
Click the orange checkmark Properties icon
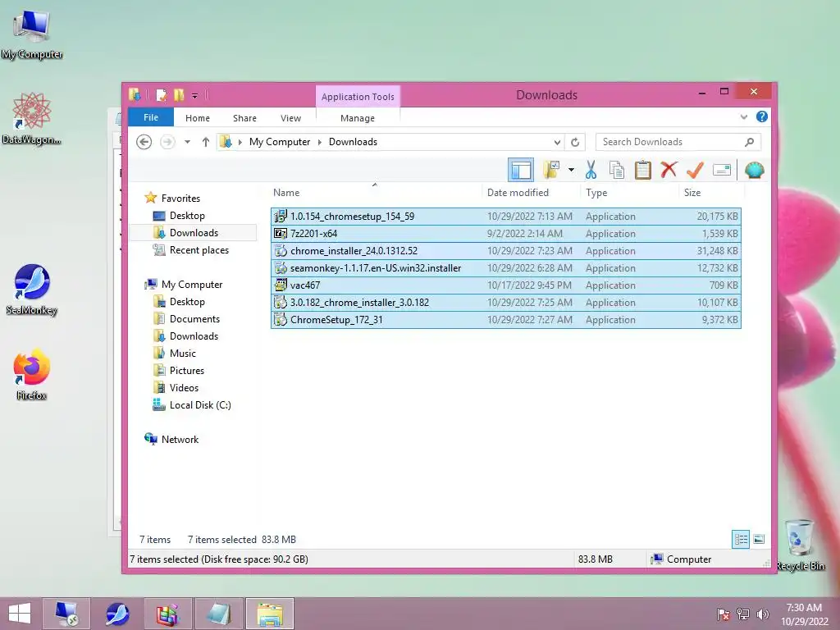click(695, 171)
